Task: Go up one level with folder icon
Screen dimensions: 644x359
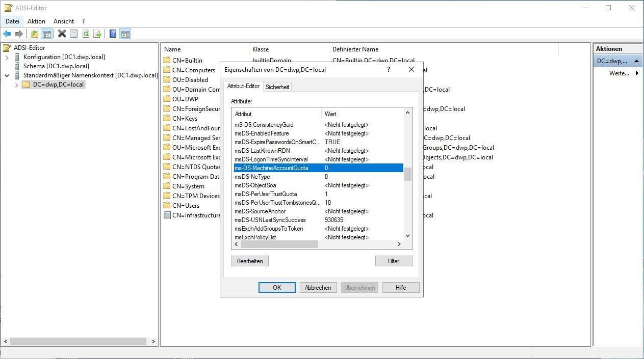Action: [x=35, y=34]
